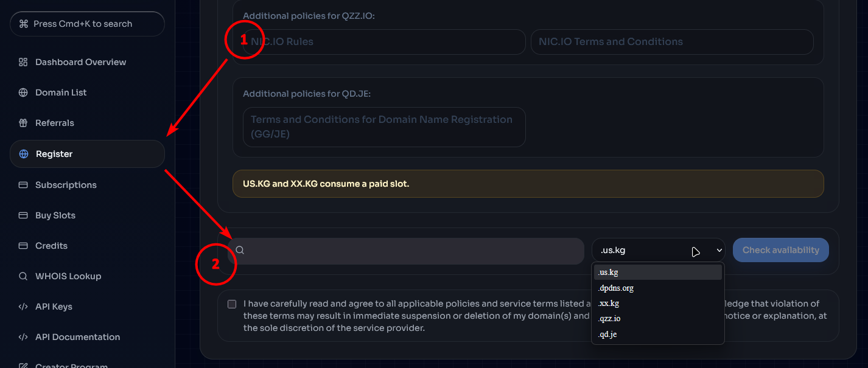868x368 pixels.
Task: Click the Subscriptions card icon
Action: (23, 185)
